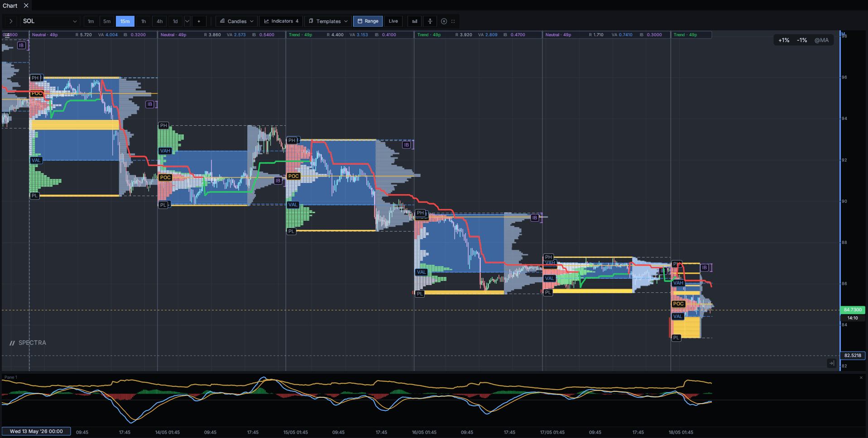Viewport: 868px width, 438px height.
Task: Click the Wed 13 May '26 00:00 date label
Action: [36, 432]
